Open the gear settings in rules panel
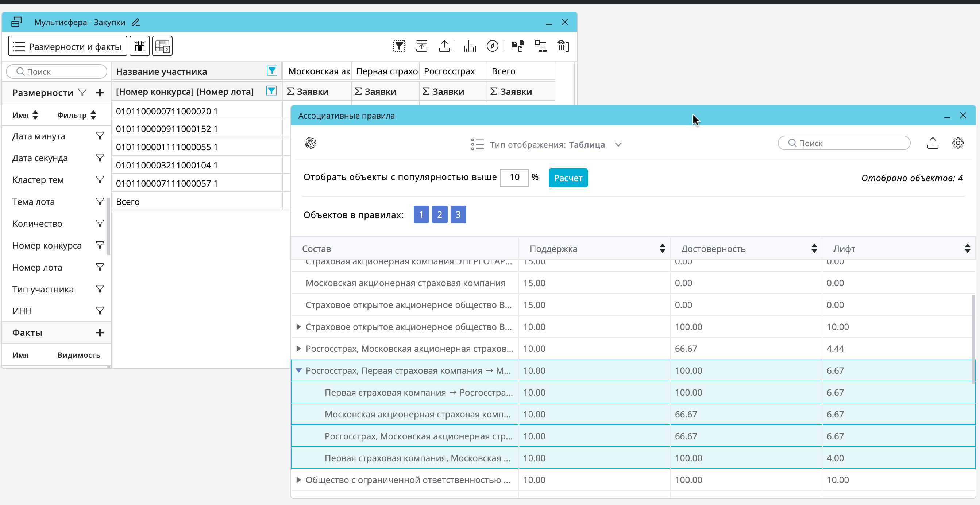The image size is (980, 505). coord(957,143)
